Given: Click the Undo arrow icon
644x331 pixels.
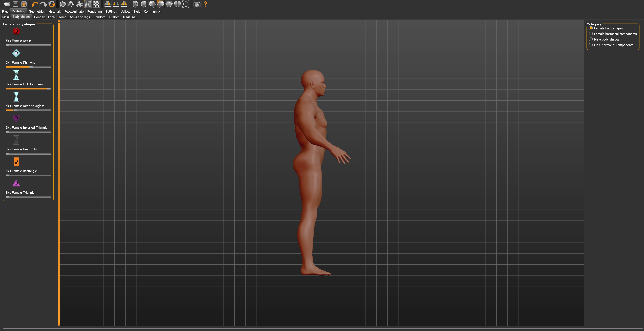Looking at the screenshot, I should click(35, 4).
